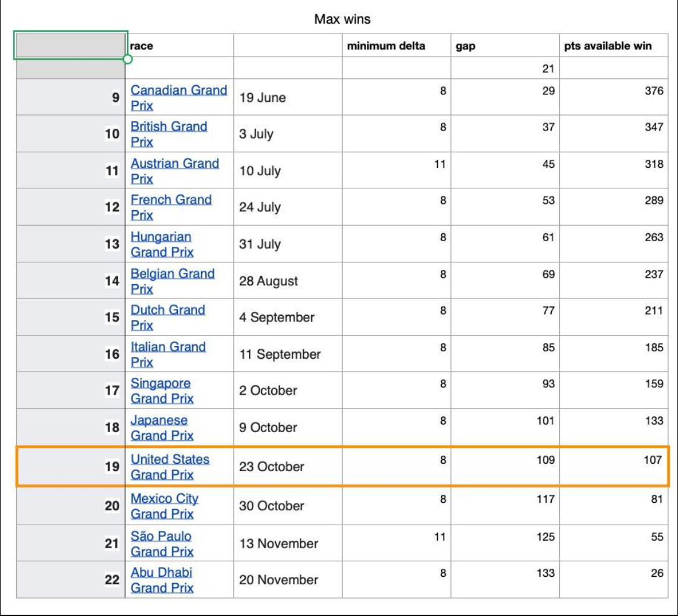Open the United States Grand Prix link
This screenshot has height=616, width=678.
coord(170,467)
